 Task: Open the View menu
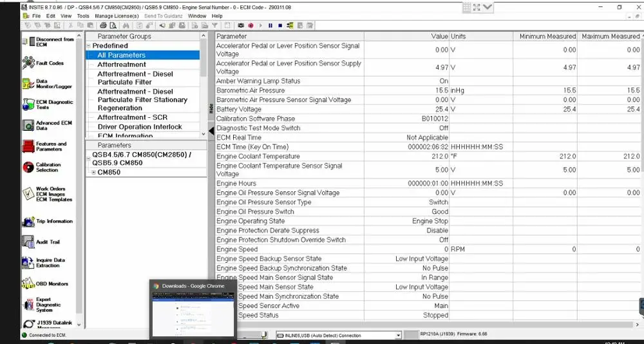pyautogui.click(x=66, y=16)
